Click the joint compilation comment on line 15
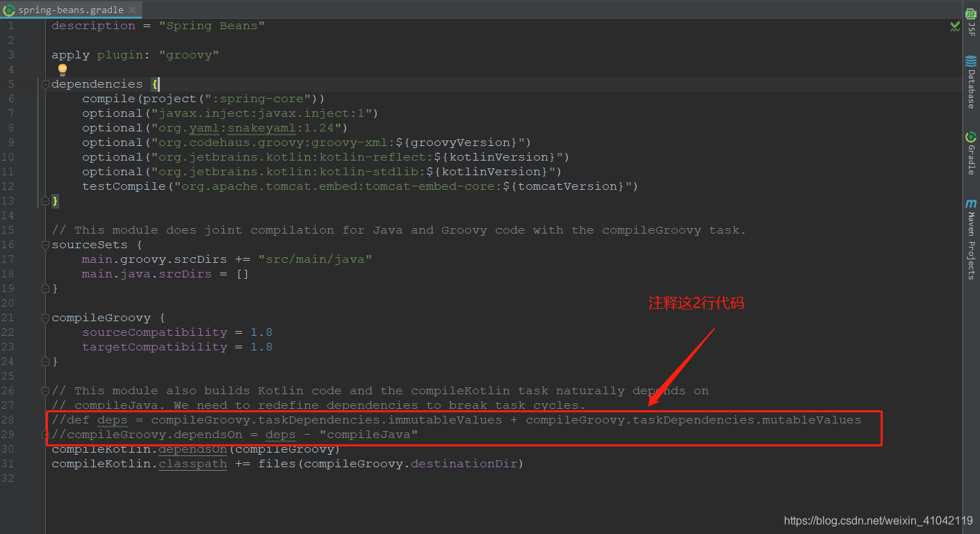This screenshot has height=534, width=980. pos(399,230)
